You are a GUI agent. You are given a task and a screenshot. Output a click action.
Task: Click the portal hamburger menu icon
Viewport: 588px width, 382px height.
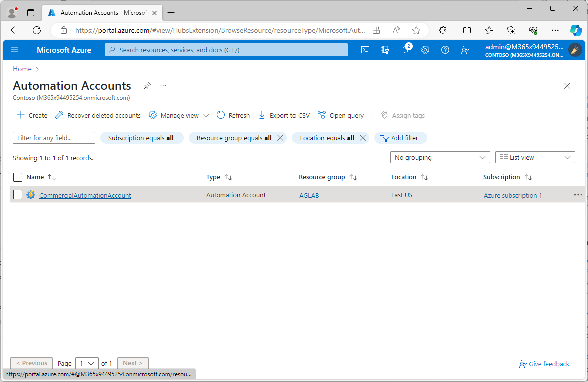pos(14,50)
